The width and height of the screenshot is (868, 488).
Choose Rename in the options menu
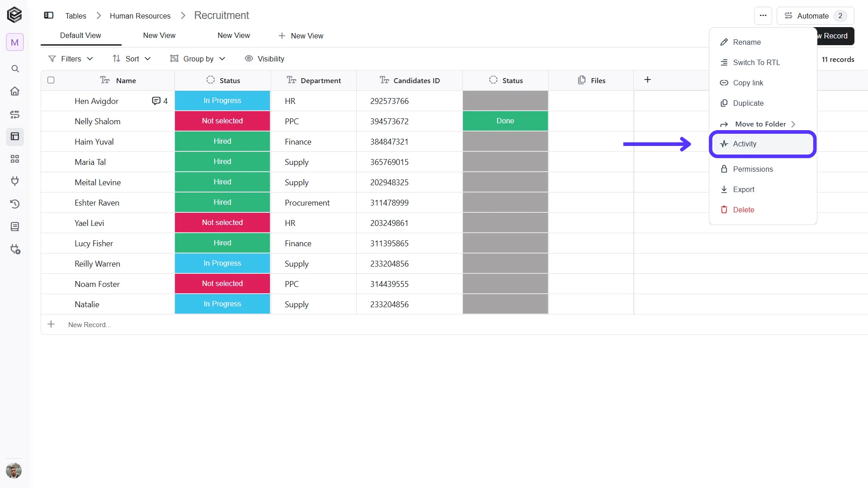(763, 42)
